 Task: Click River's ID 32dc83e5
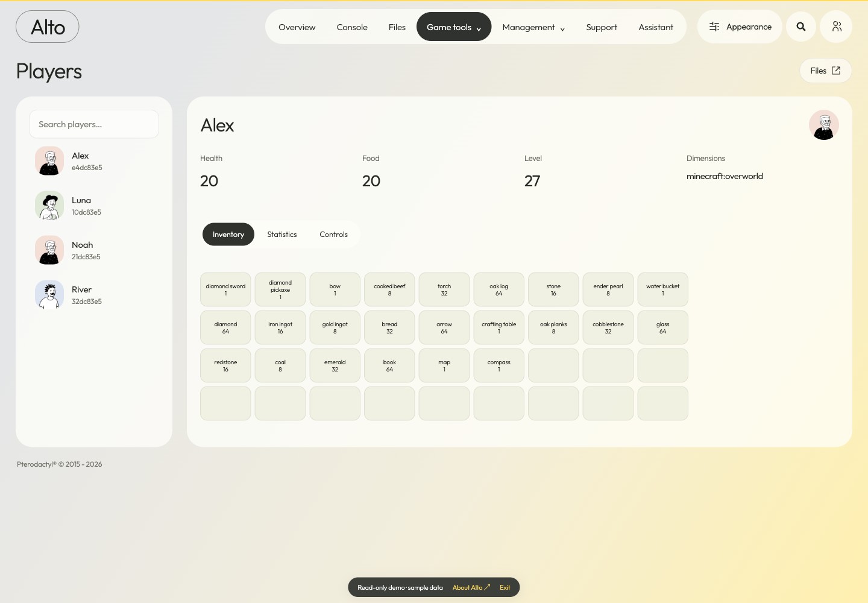[x=87, y=301]
